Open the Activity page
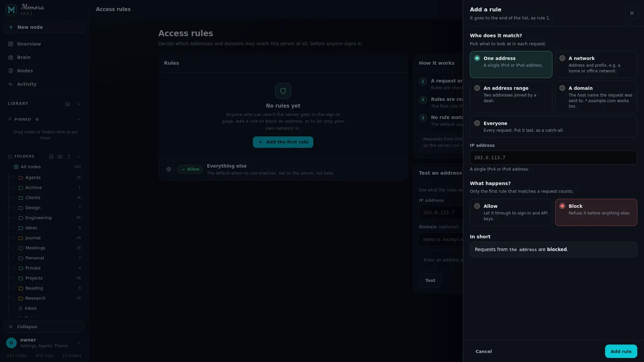644x362 pixels. 44,84
